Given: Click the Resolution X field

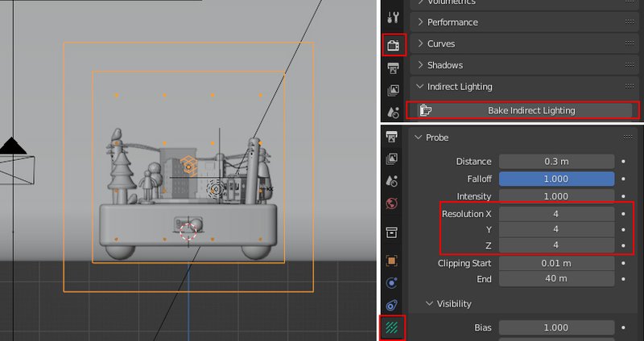Looking at the screenshot, I should click(556, 214).
